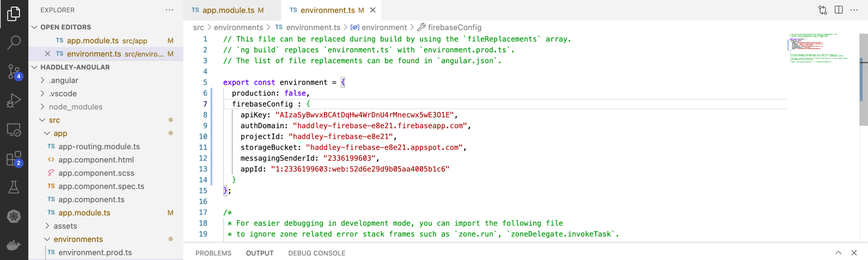Screen dimensions: 868x260
Task: Collapse the OPEN EDITORS section
Action: tap(35, 27)
